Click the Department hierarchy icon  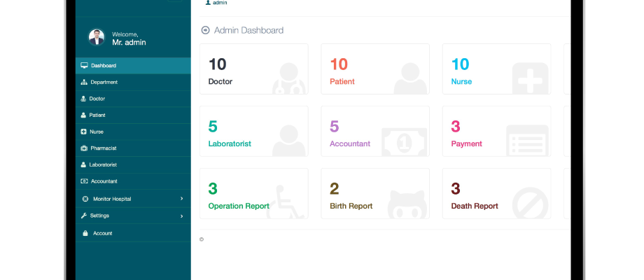84,82
